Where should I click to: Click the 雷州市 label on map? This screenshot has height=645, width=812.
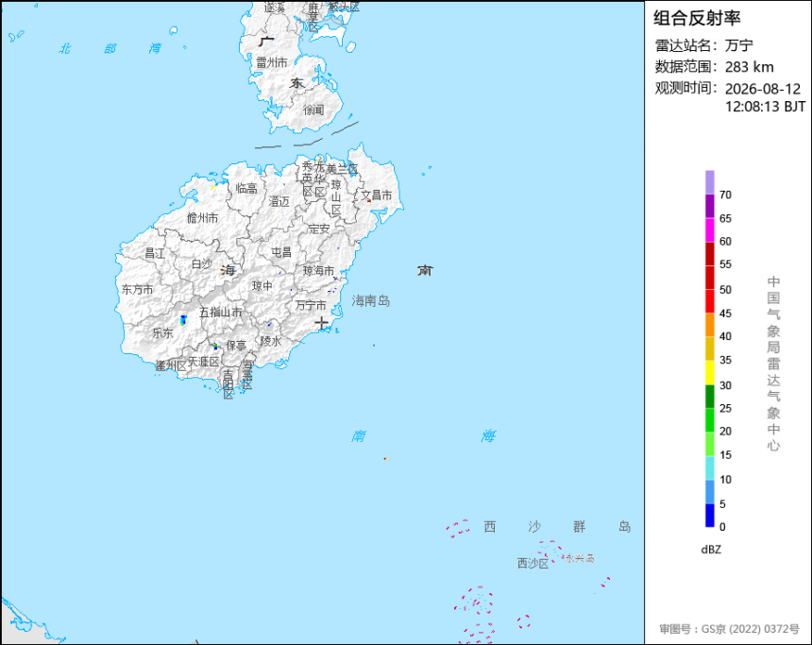point(272,63)
